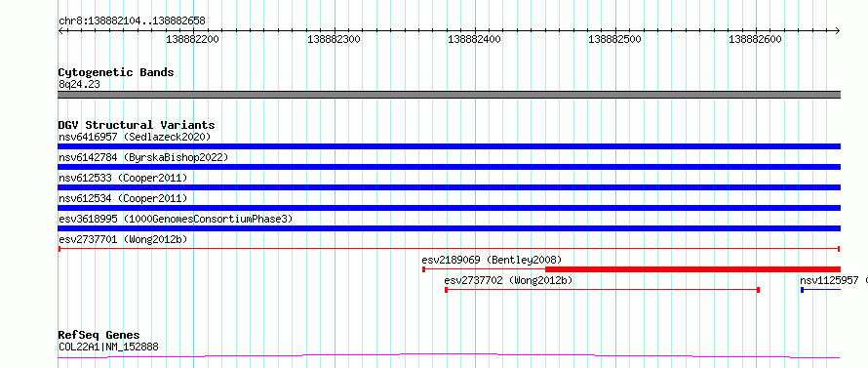This screenshot has height=368, width=868.
Task: Click the left arrow end of the ruler
Action: tap(60, 30)
